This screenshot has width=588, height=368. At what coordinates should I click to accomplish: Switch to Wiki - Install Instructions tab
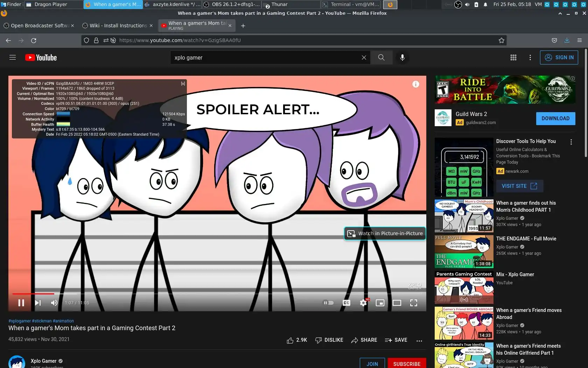point(118,26)
